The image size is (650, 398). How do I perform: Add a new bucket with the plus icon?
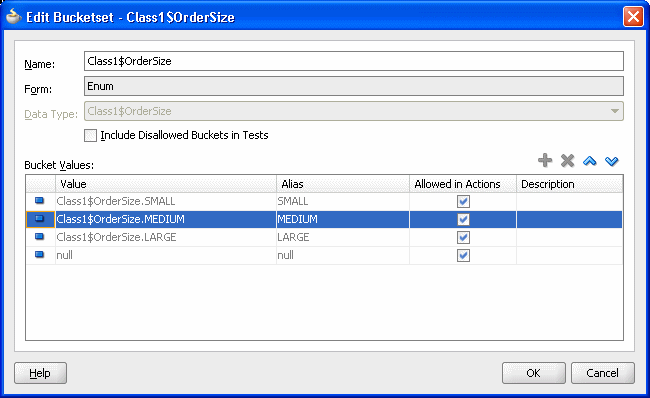pos(545,160)
